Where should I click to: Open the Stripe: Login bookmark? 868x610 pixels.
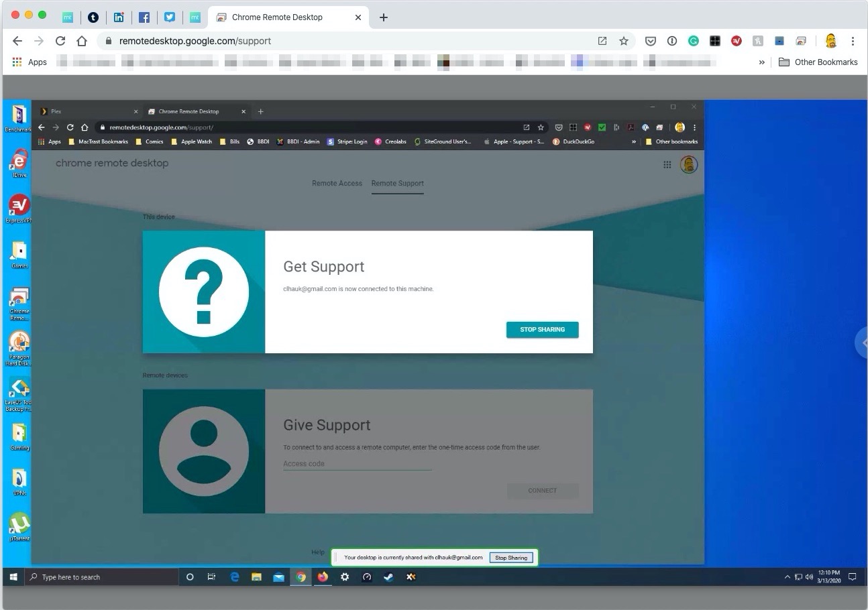tap(347, 141)
